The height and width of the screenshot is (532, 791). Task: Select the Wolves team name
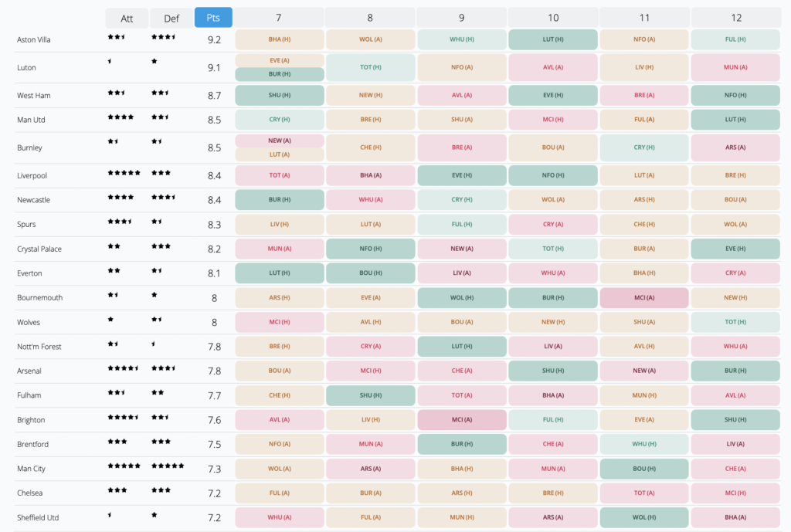pos(29,322)
